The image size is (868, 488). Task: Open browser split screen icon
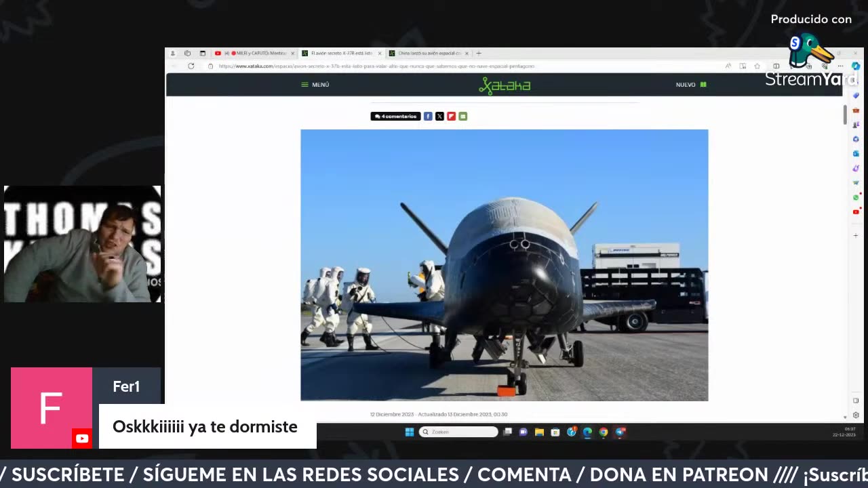776,66
